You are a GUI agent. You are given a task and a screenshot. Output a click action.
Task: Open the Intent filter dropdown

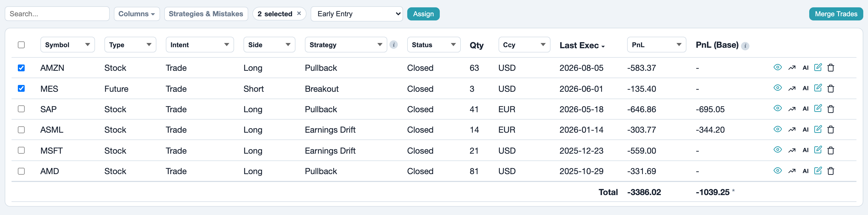(200, 45)
